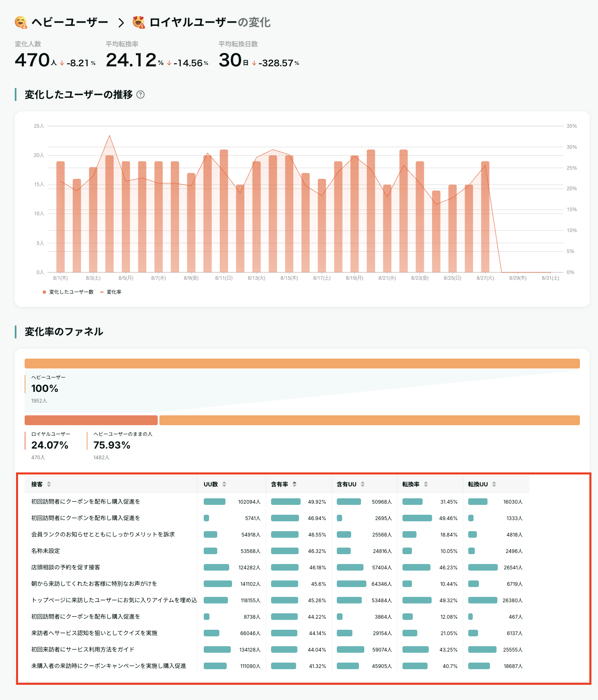Click the 43.25% 転換率 value
Image resolution: width=598 pixels, height=700 pixels.
click(448, 650)
